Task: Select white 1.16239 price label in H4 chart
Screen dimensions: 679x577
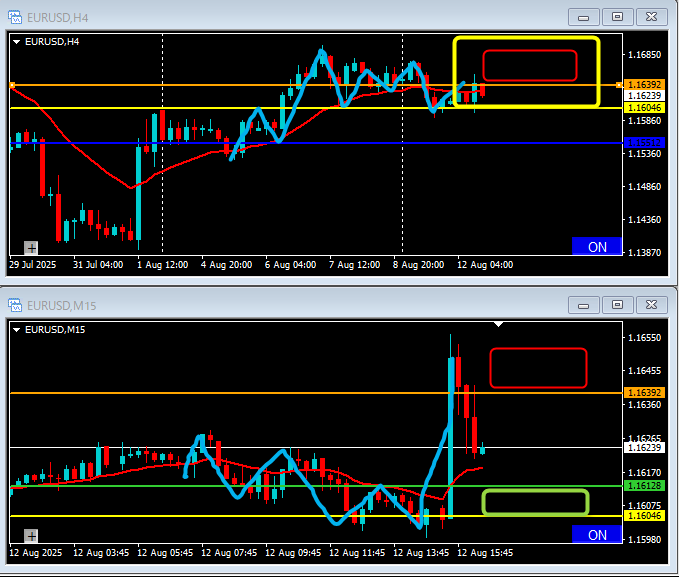Action: [x=644, y=96]
